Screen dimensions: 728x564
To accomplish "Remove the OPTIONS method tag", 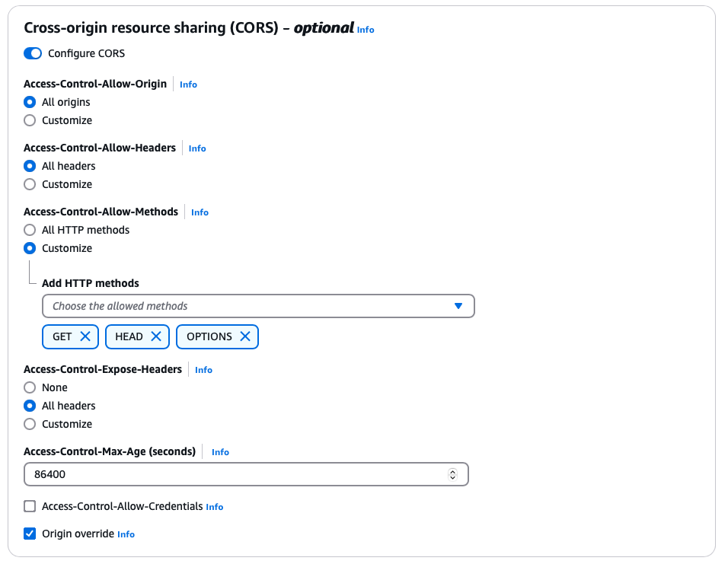I will point(245,336).
